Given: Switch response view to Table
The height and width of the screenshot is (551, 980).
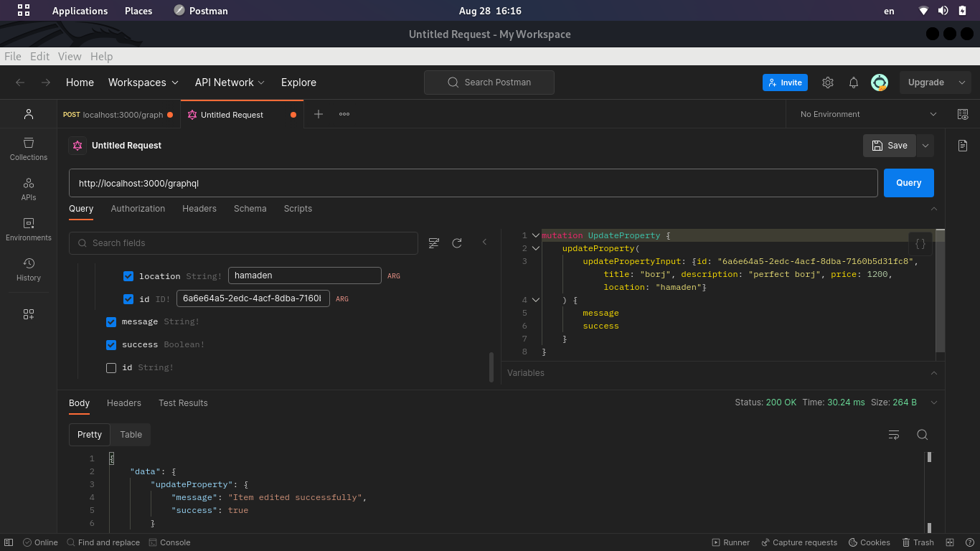Looking at the screenshot, I should click(131, 435).
